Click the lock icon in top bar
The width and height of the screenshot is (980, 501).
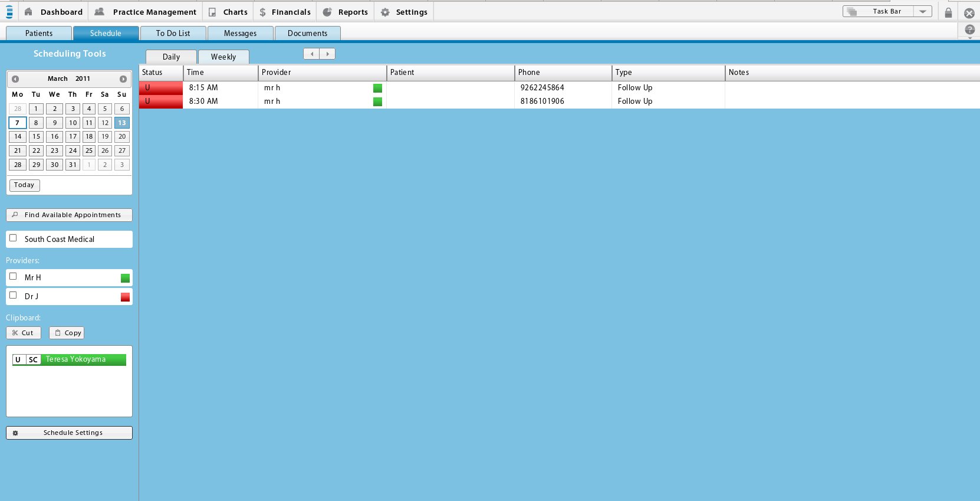948,12
